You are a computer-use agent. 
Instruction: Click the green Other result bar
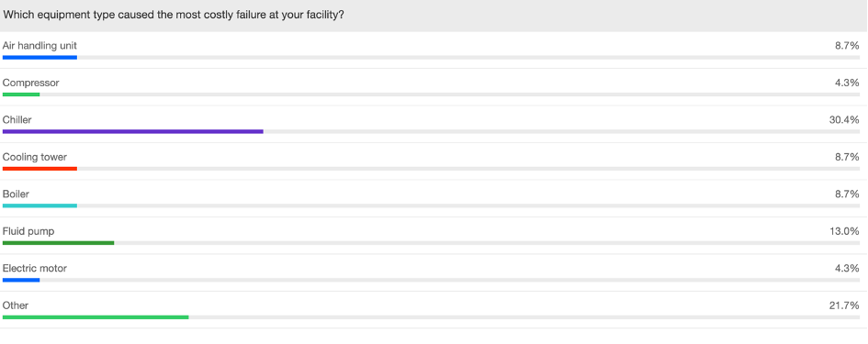96,316
